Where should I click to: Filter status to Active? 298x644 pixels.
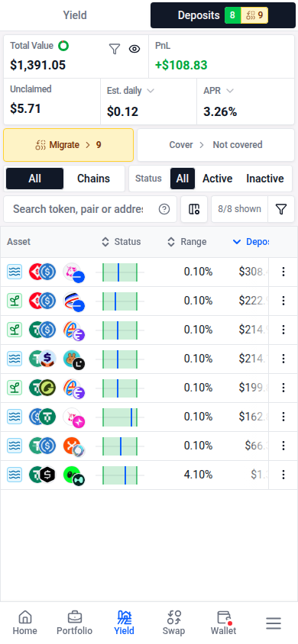pyautogui.click(x=218, y=179)
